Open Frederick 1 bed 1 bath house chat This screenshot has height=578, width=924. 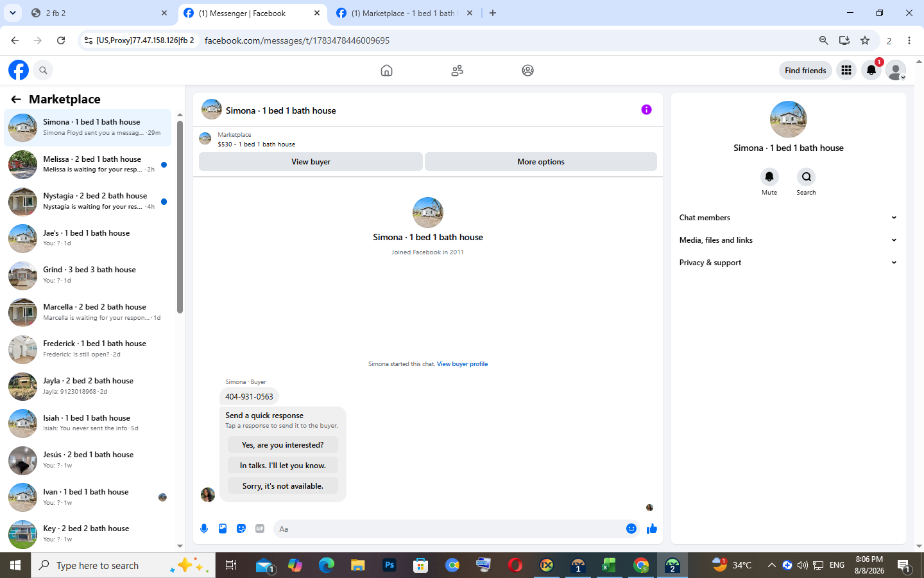(89, 349)
